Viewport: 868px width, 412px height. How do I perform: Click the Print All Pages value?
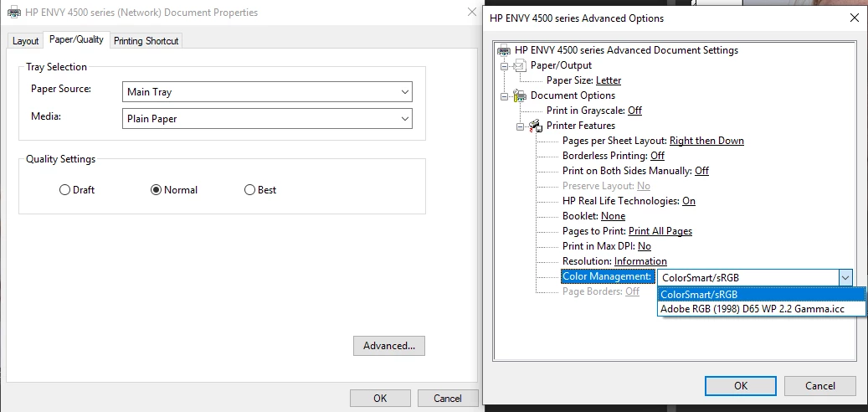click(x=660, y=231)
